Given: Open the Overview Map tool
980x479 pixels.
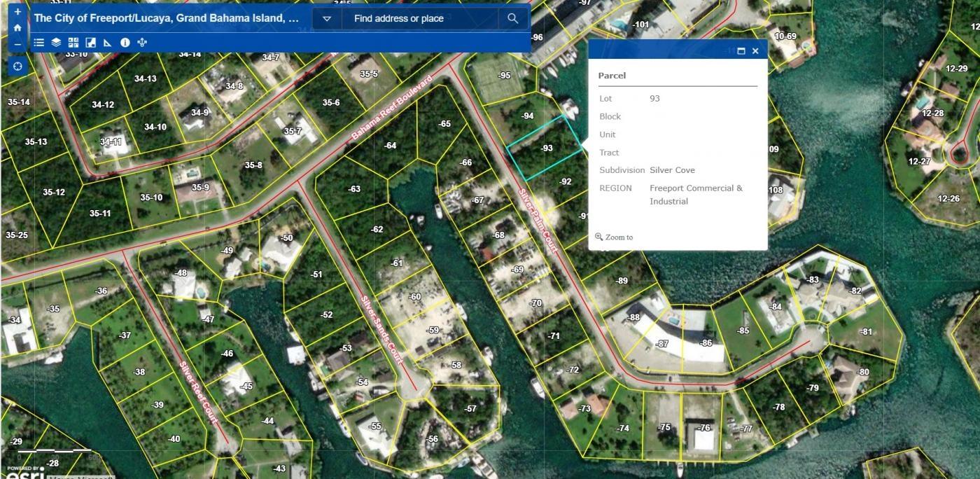Looking at the screenshot, I should pos(90,43).
